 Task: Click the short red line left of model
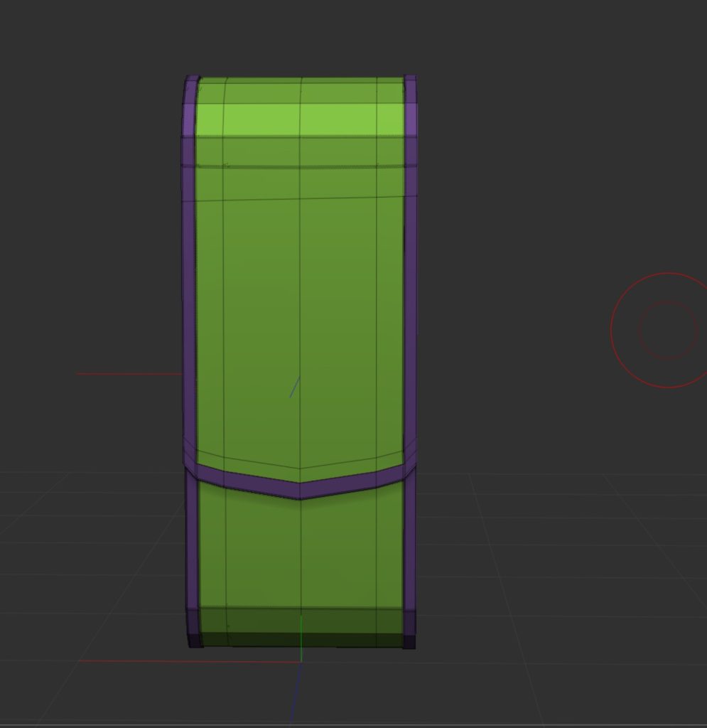(x=128, y=374)
